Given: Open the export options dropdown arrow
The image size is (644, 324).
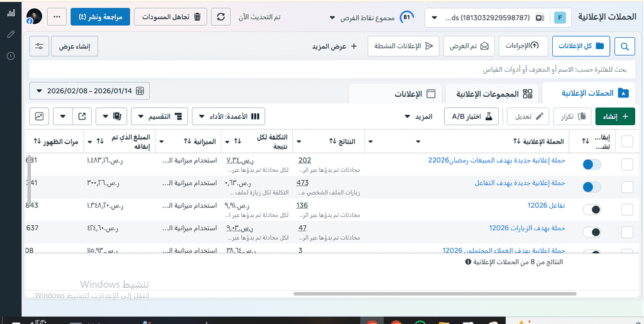Looking at the screenshot, I should pos(62,116).
